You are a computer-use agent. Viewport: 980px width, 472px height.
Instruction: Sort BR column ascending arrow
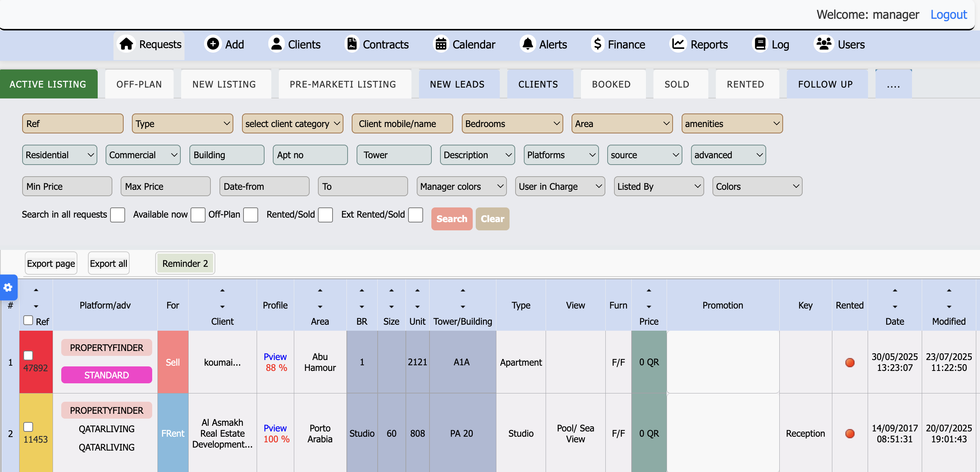click(362, 290)
